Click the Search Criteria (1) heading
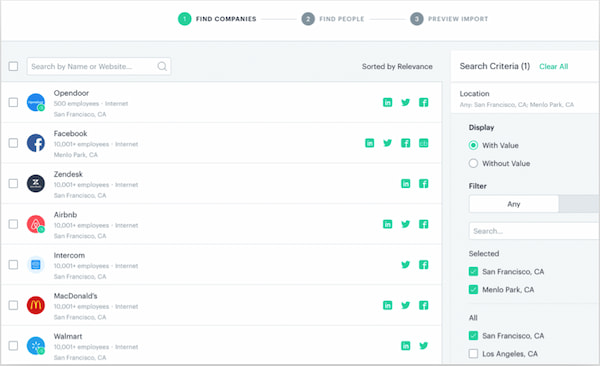 [x=494, y=66]
